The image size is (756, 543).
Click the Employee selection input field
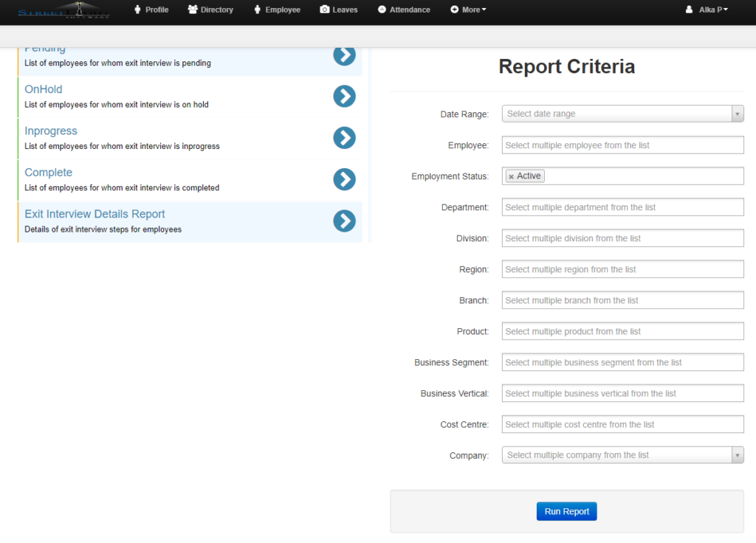[622, 145]
